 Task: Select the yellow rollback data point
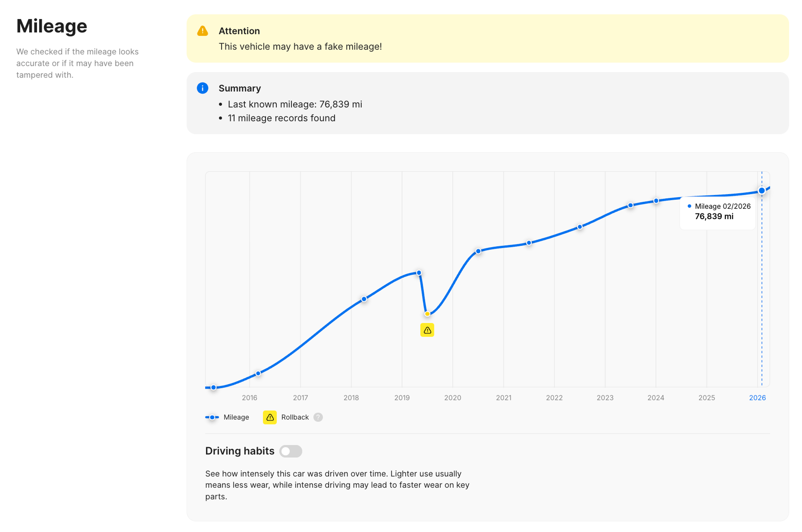tap(427, 314)
